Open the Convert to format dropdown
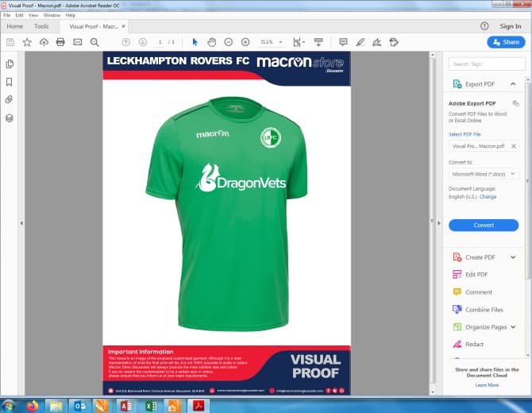Screen dimensions: 532x413 (x=484, y=174)
